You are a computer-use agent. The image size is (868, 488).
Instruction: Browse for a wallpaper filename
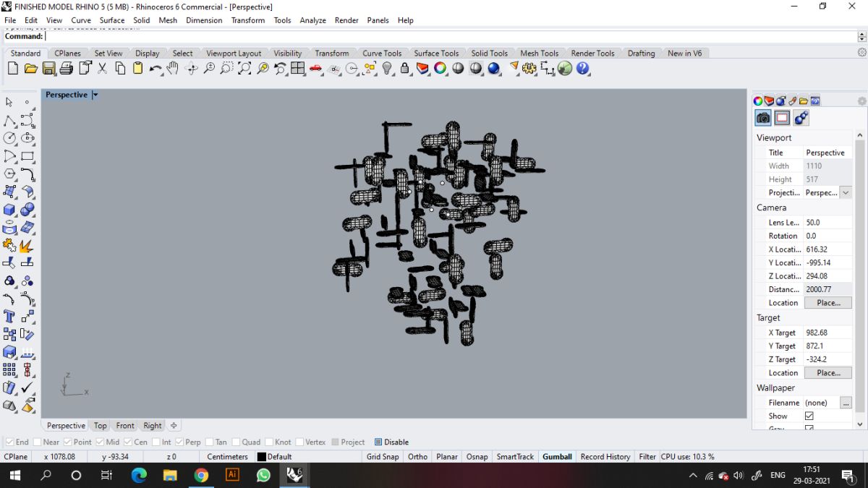[846, 403]
